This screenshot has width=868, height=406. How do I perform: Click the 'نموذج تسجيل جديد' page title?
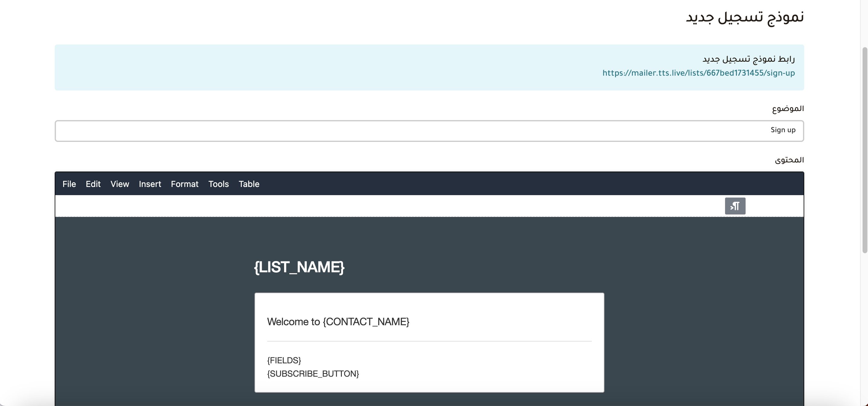point(745,17)
